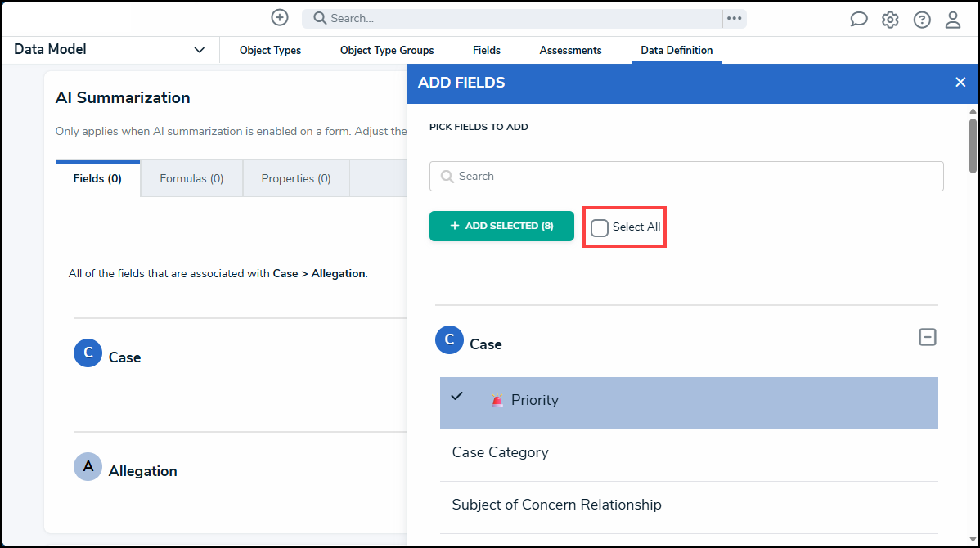Screen dimensions: 980x548
Task: Switch to the Formulas (0) tab
Action: coord(191,178)
